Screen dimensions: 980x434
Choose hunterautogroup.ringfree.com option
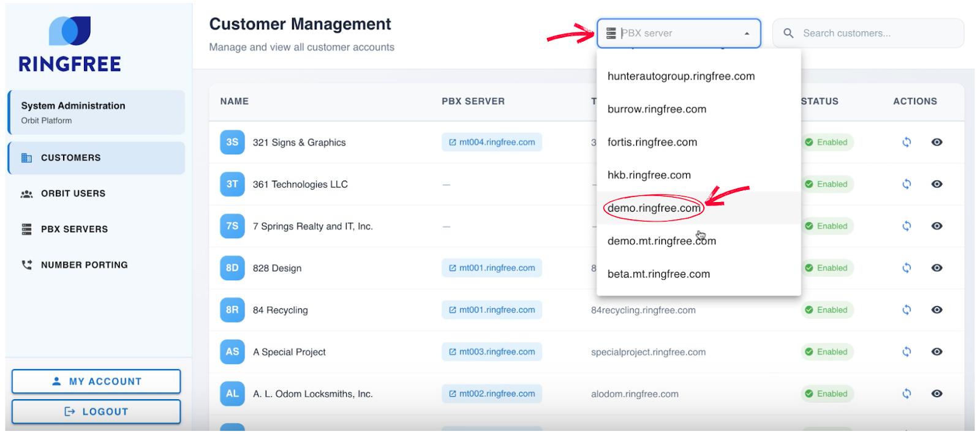[x=680, y=77]
